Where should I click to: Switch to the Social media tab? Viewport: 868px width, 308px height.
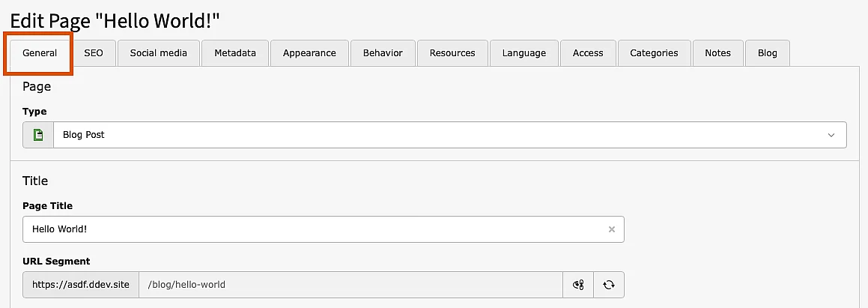pos(158,53)
